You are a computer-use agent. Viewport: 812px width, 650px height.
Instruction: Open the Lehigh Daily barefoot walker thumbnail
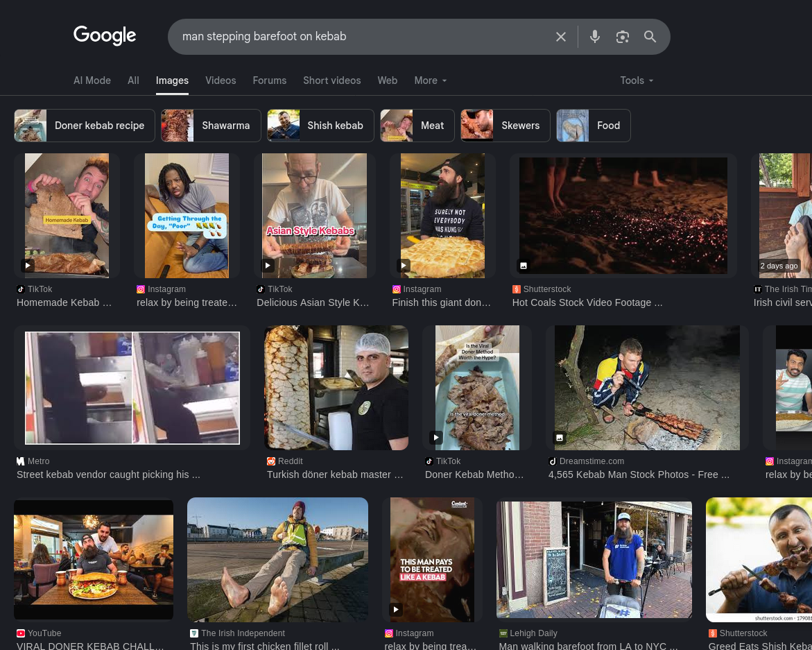(x=594, y=560)
